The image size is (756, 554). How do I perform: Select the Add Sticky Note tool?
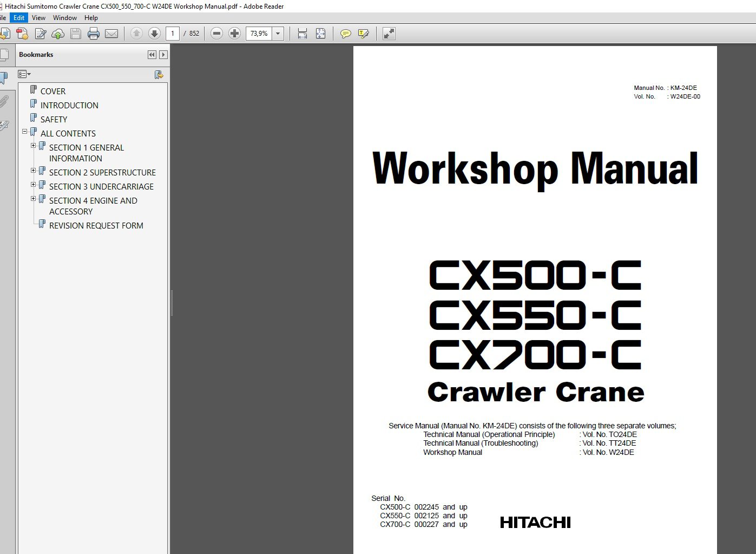coord(345,34)
